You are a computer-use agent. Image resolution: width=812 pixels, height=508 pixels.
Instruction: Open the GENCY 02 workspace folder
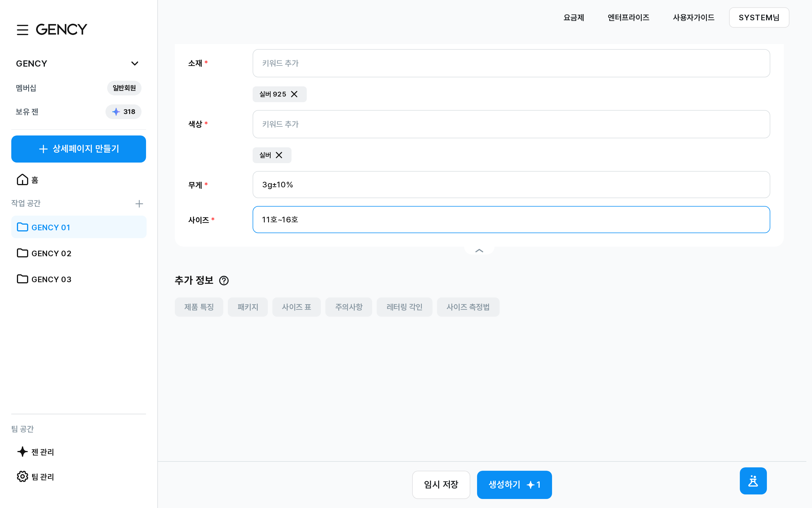click(x=79, y=253)
